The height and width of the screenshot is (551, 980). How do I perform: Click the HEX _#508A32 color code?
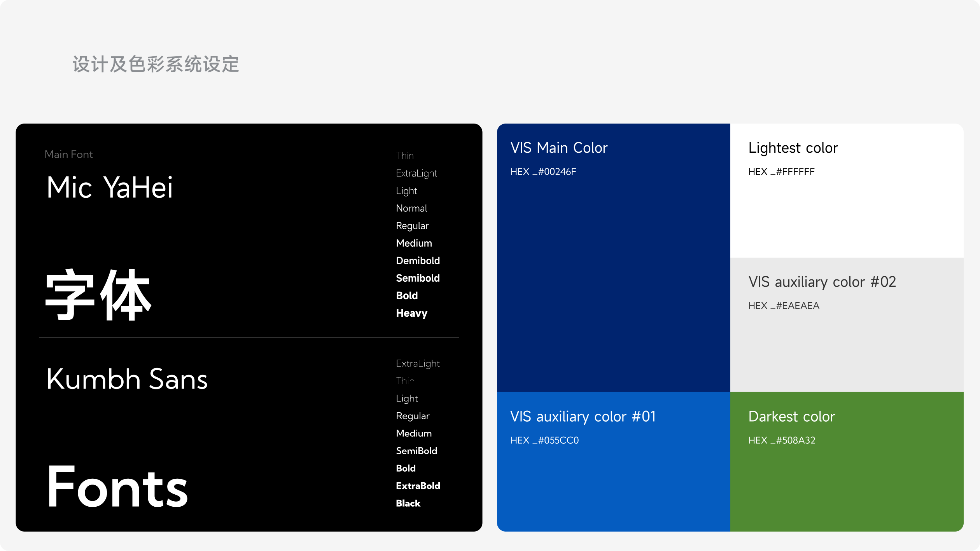tap(782, 440)
